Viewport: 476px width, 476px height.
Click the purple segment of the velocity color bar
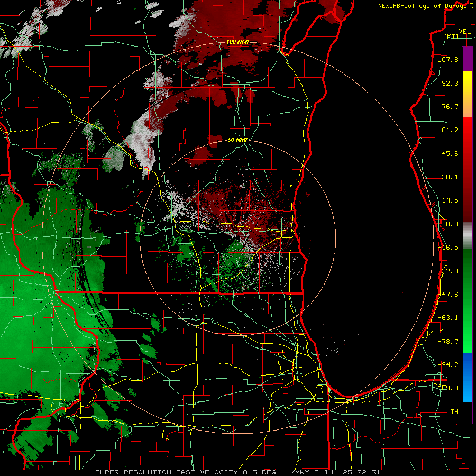(x=467, y=59)
